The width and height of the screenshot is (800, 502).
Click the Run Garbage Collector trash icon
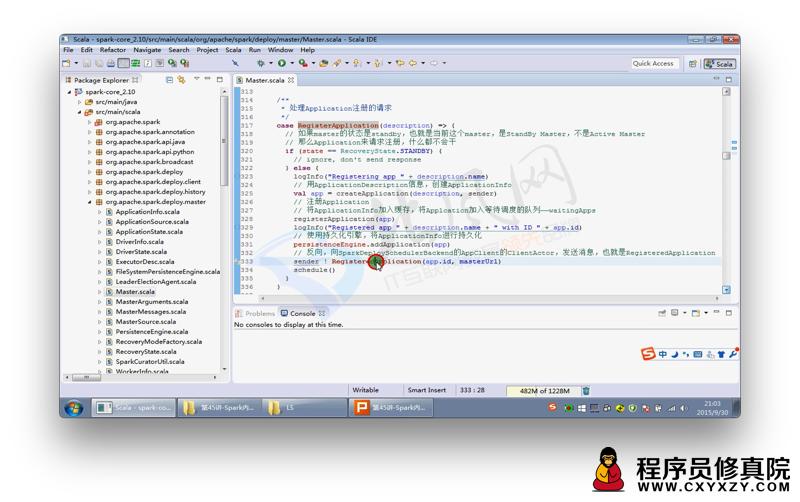[x=586, y=391]
